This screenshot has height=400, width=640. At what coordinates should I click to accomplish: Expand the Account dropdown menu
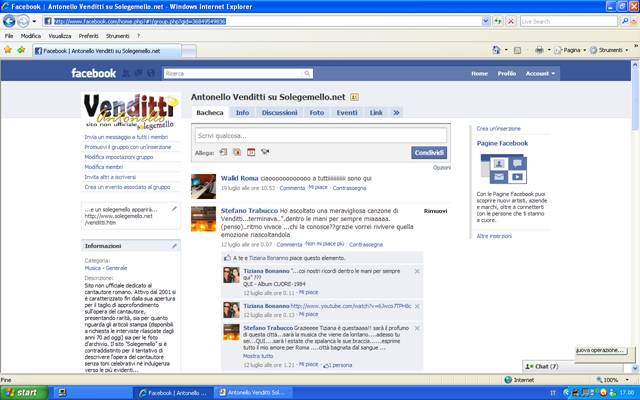[540, 73]
